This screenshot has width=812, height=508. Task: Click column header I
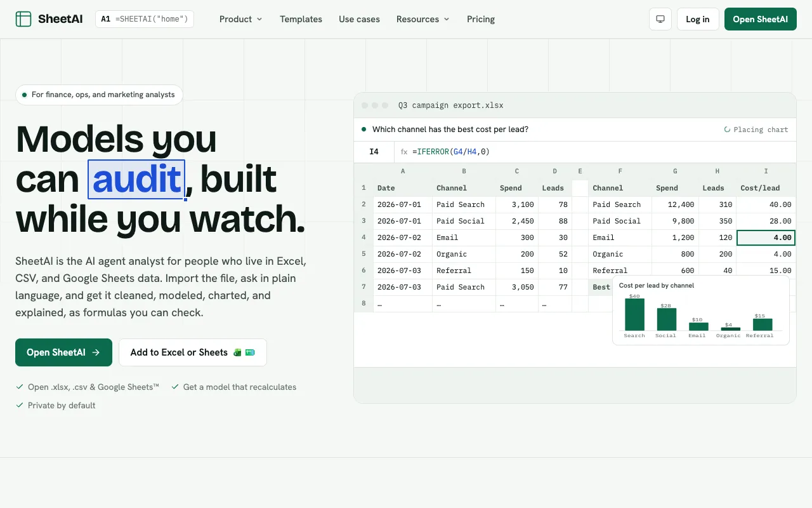pos(766,171)
